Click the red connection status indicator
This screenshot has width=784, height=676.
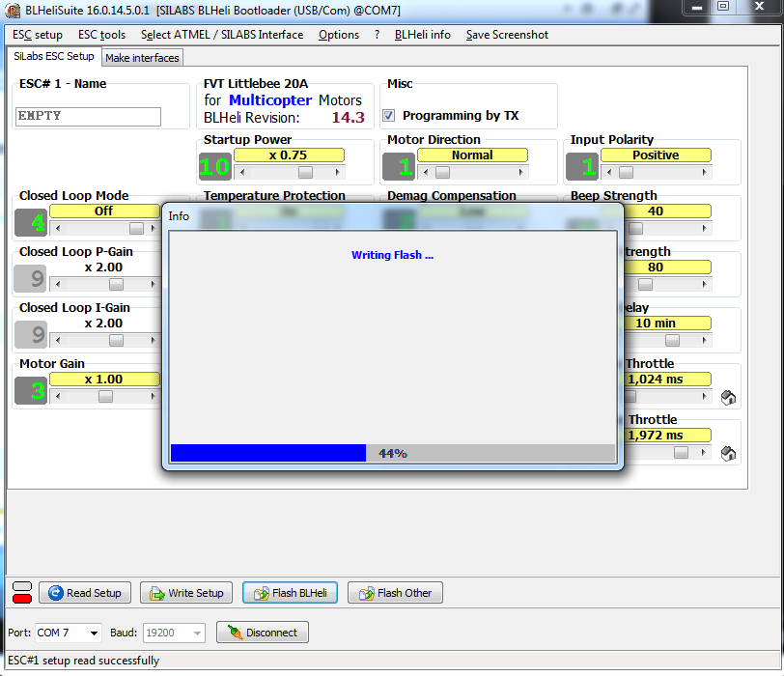tap(21, 599)
